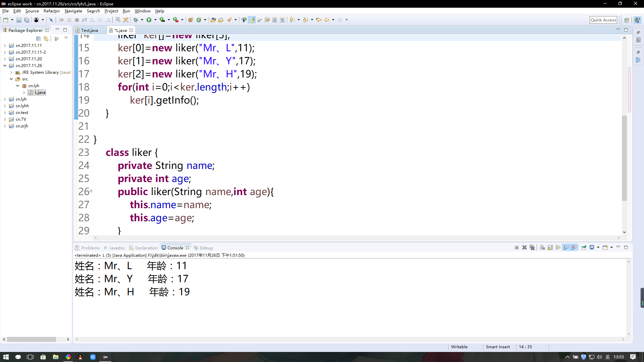Open the Debug button dropdown arrow
The height and width of the screenshot is (362, 644).
point(142,20)
